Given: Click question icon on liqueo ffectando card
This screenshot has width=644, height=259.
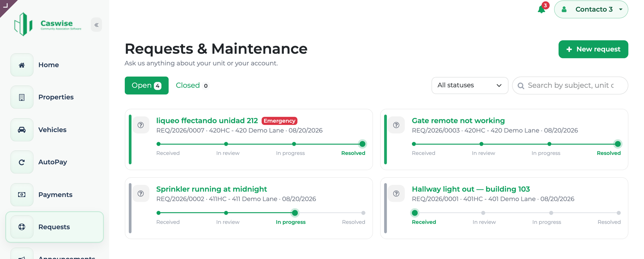Looking at the screenshot, I should [141, 125].
